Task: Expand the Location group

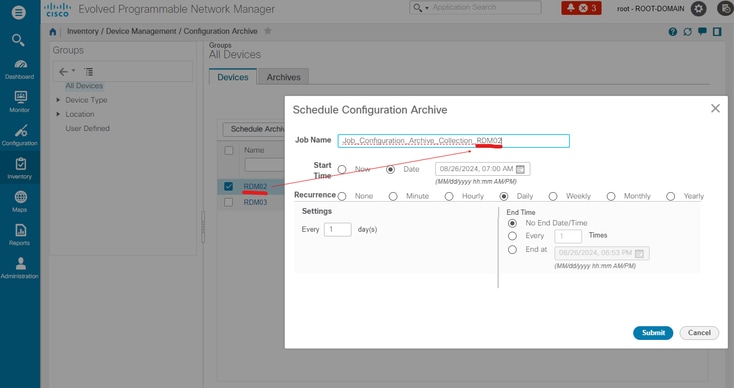Action: click(58, 114)
